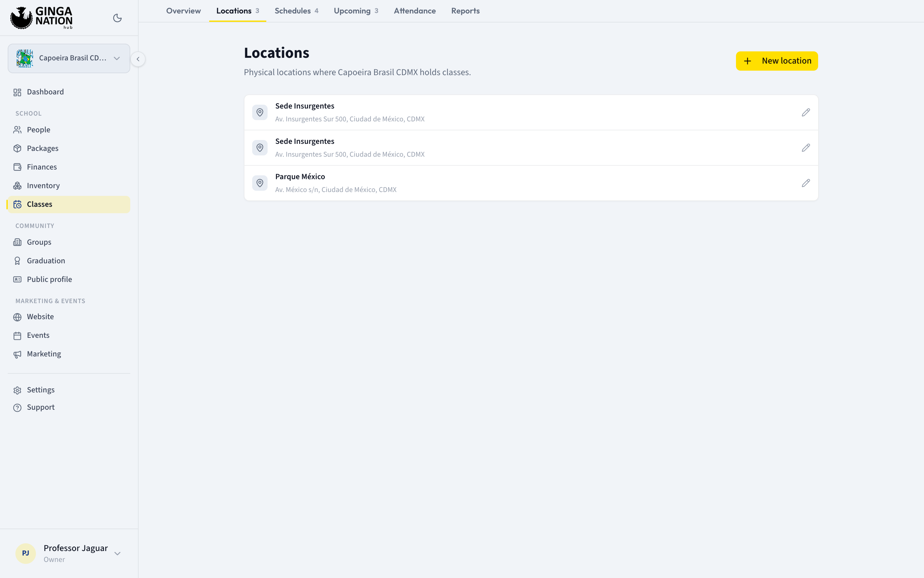The image size is (924, 578).
Task: Open the Capoeira Brasil CDMX school switcher
Action: coord(69,58)
